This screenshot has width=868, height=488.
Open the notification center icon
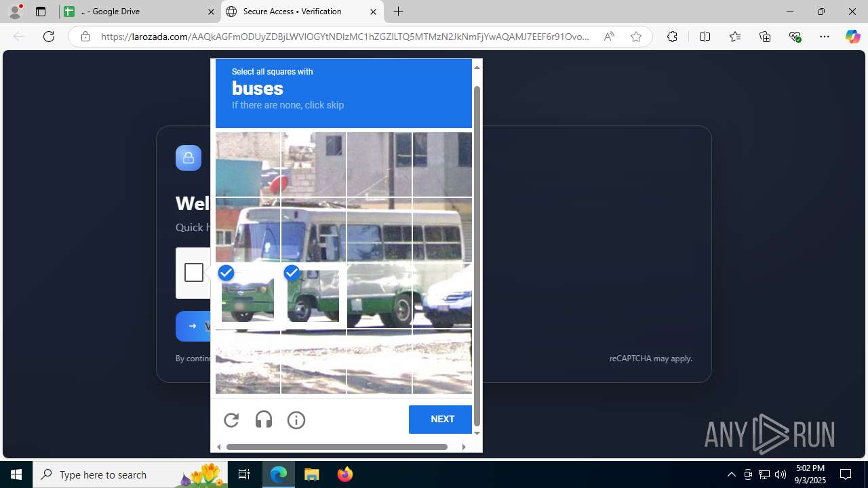tap(846, 474)
